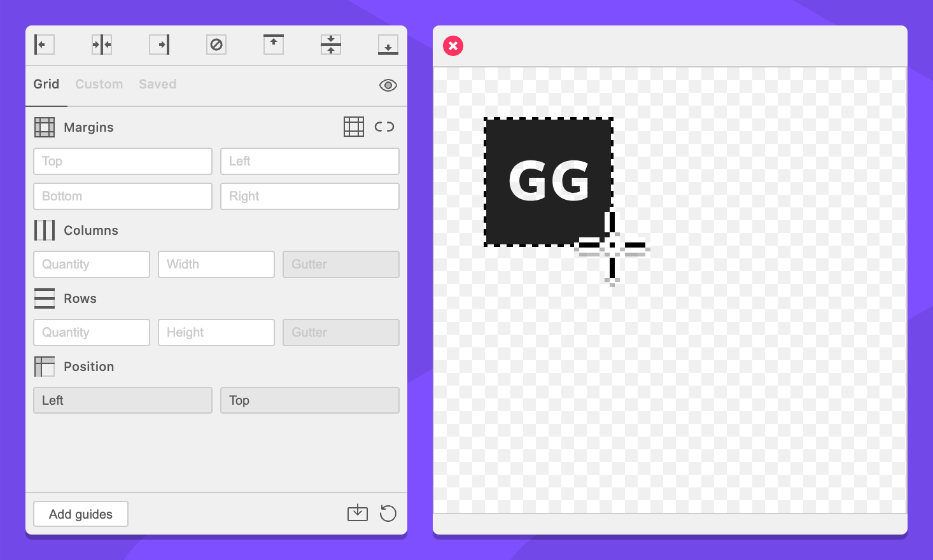The image size is (933, 560).
Task: Add guide to right edge
Action: tap(159, 45)
